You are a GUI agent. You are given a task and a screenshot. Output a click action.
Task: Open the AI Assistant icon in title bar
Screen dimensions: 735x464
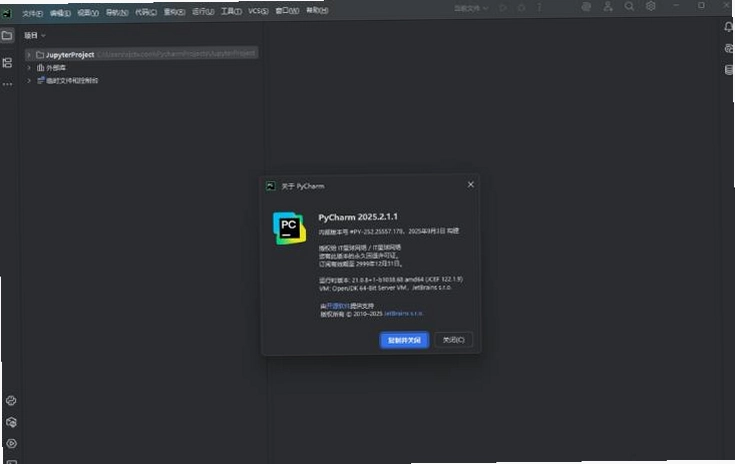(x=586, y=7)
